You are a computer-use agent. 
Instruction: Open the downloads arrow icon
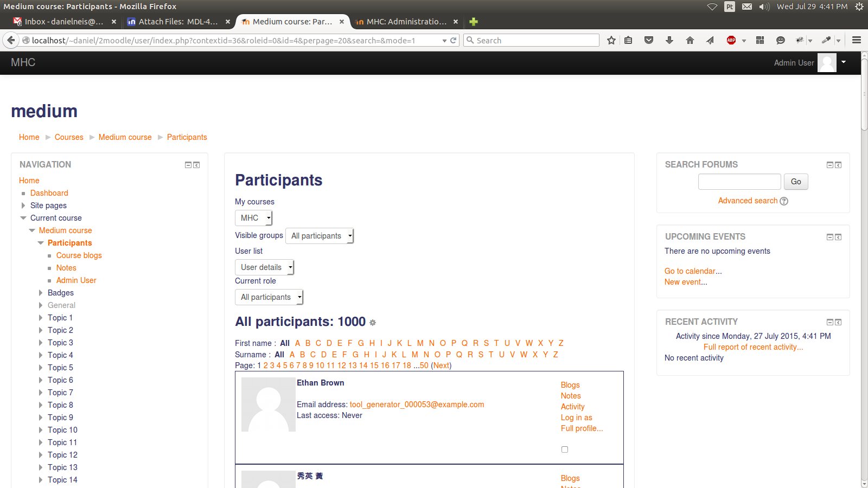pos(669,40)
